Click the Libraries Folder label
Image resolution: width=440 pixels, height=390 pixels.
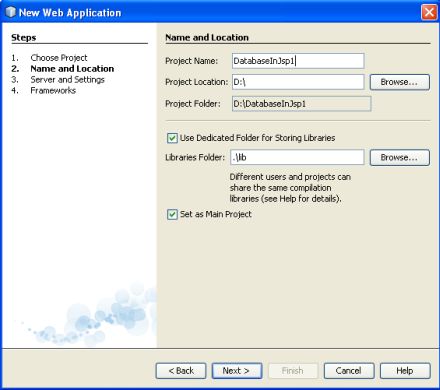point(195,157)
